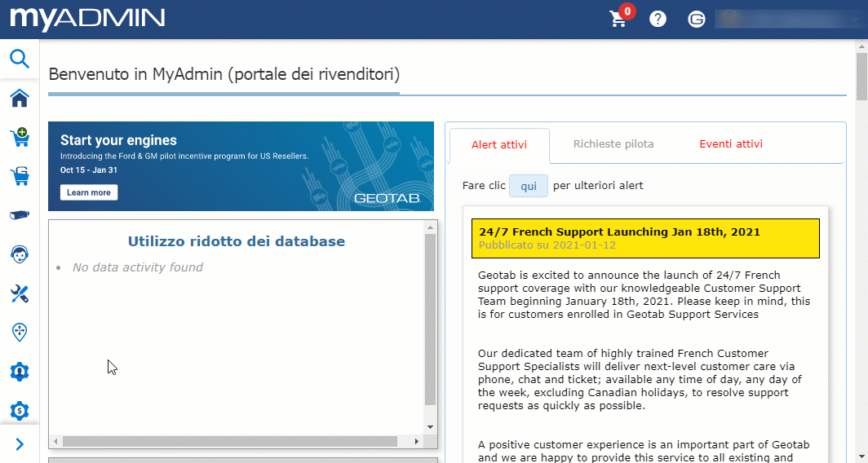Click the 24/7 French Support alert heading
The height and width of the screenshot is (463, 868).
619,231
